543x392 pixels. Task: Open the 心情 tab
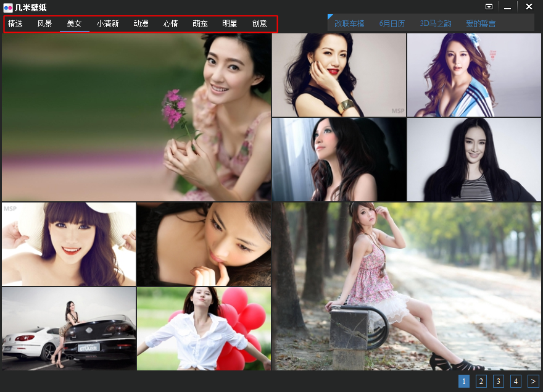(171, 23)
